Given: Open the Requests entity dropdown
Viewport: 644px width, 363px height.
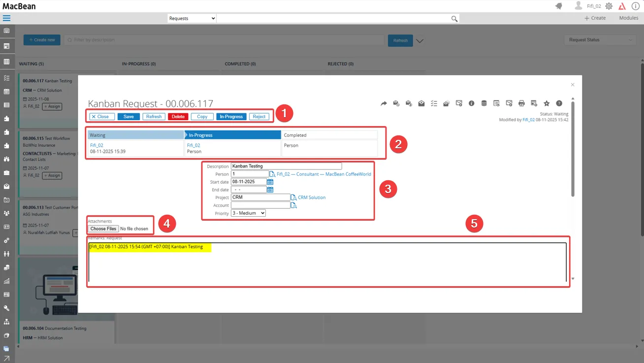Looking at the screenshot, I should [x=192, y=18].
